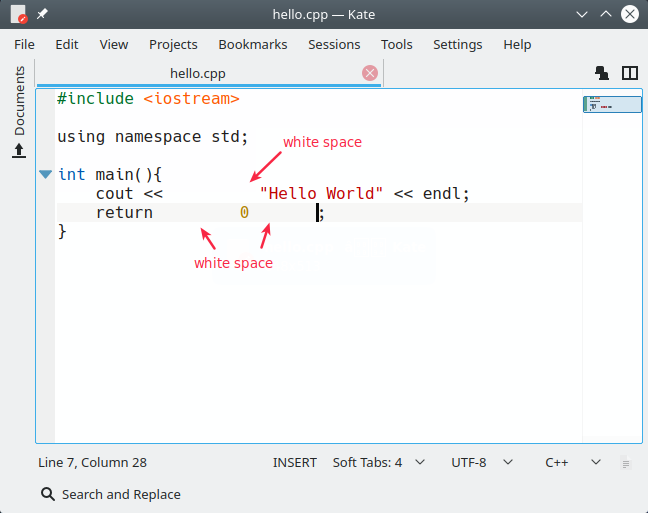Collapse the int main() code fold

(x=45, y=174)
